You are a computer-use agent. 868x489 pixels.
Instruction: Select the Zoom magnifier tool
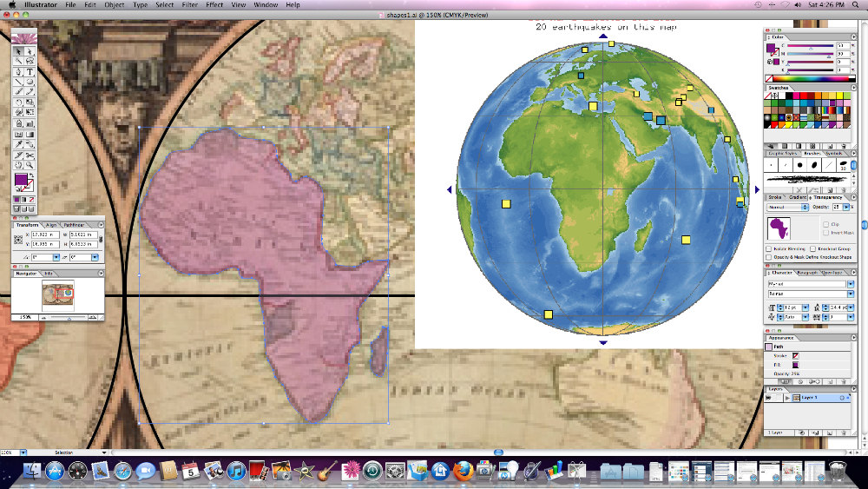[30, 165]
